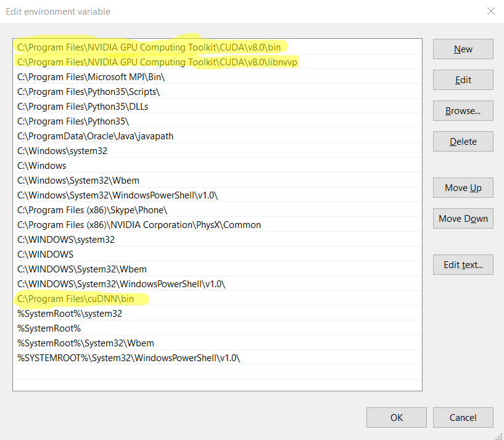The image size is (504, 440).
Task: Open the Edit text... view
Action: click(463, 264)
